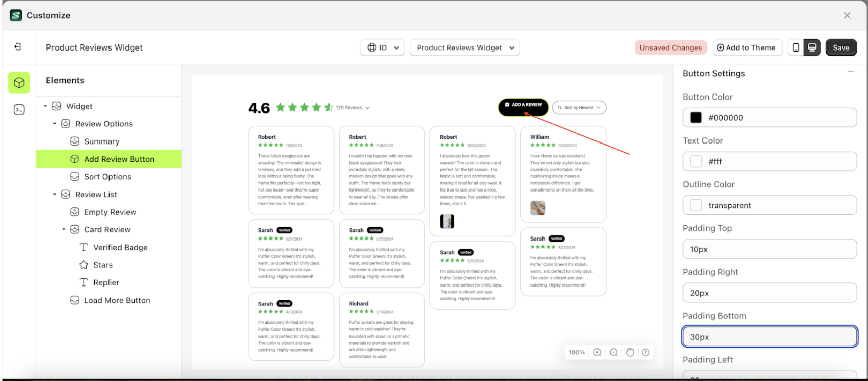
Task: Switch to desktop preview icon
Action: point(812,47)
